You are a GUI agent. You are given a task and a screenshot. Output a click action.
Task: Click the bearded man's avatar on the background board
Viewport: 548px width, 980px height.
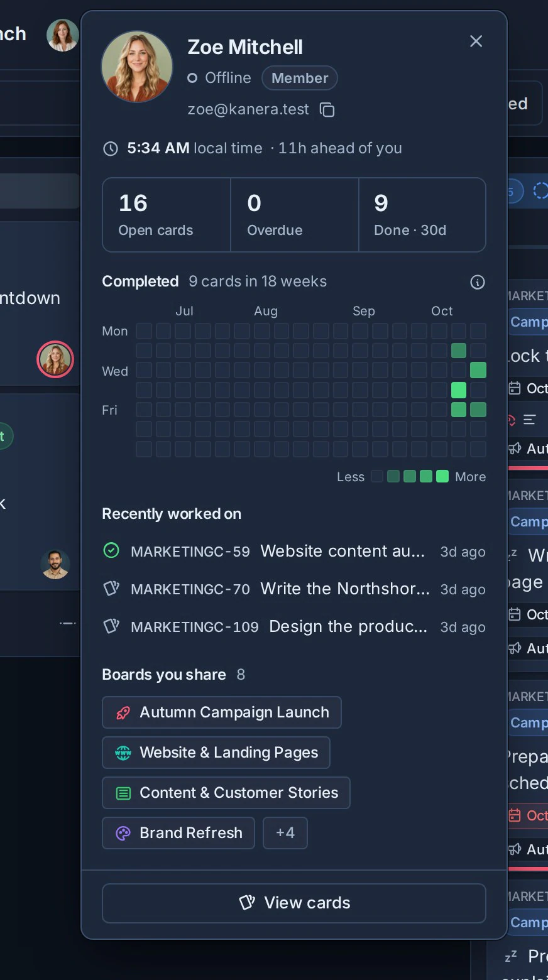point(55,564)
